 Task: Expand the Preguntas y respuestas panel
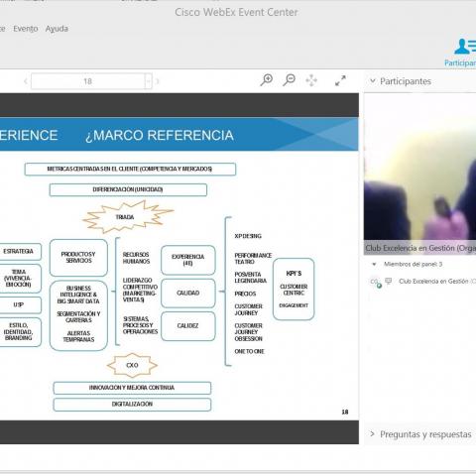pos(420,434)
